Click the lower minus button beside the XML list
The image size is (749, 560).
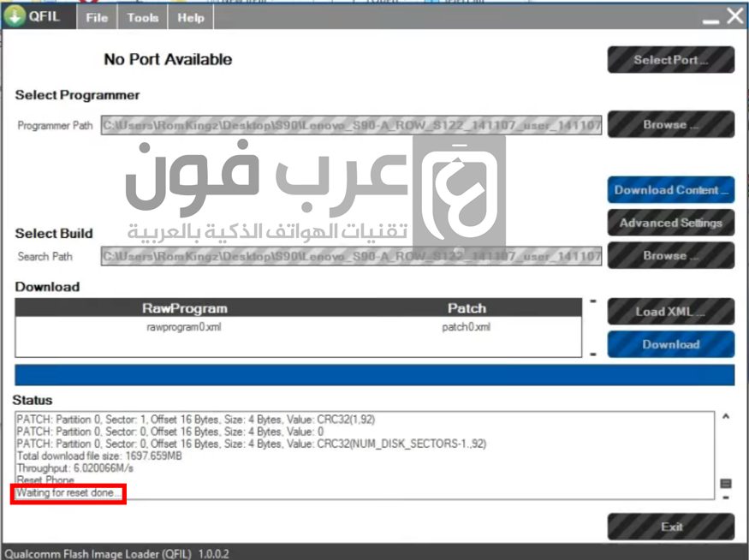pos(593,354)
